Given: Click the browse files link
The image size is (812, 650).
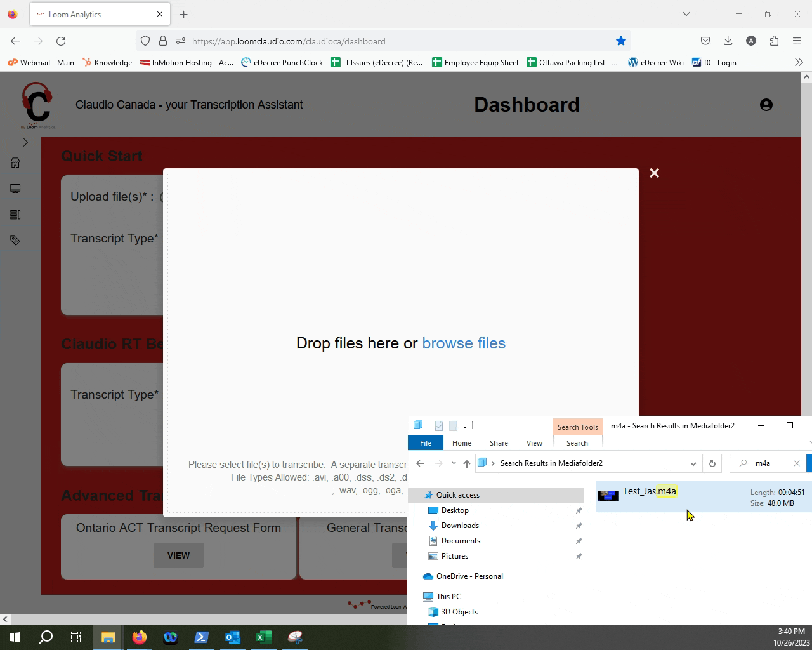Looking at the screenshot, I should (464, 343).
